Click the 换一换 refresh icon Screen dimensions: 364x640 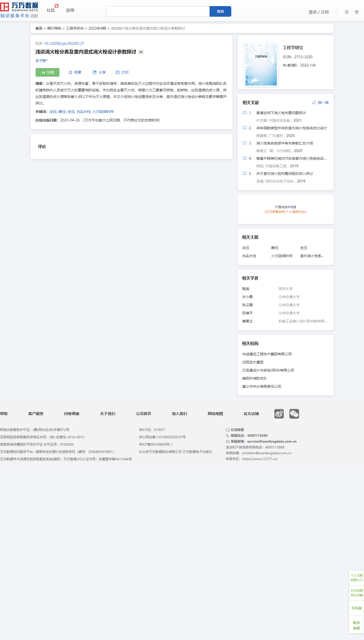tap(314, 103)
